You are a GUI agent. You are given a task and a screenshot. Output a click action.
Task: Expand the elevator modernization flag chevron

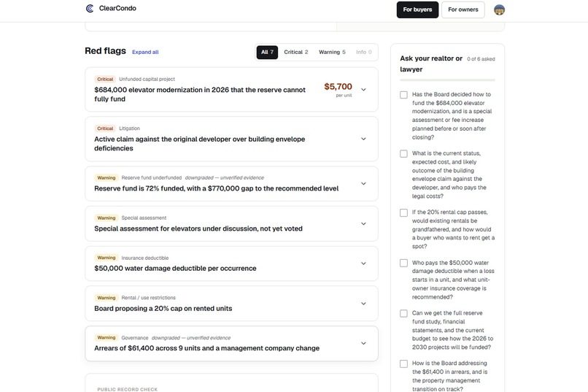click(363, 90)
